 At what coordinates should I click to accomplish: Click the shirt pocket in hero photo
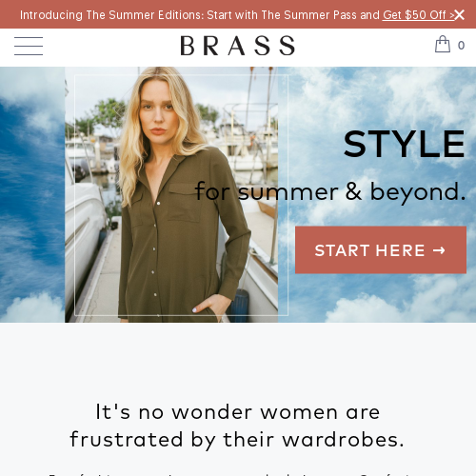tap(185, 203)
